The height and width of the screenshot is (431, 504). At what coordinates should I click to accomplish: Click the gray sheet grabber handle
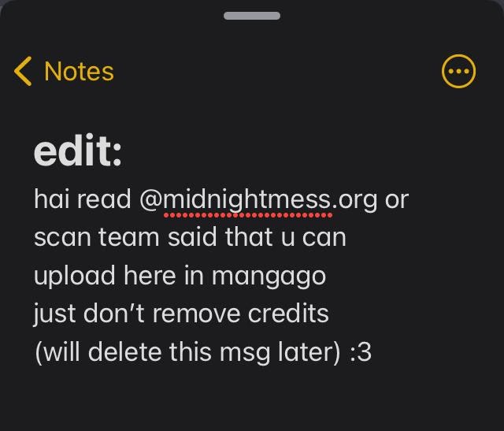252,16
